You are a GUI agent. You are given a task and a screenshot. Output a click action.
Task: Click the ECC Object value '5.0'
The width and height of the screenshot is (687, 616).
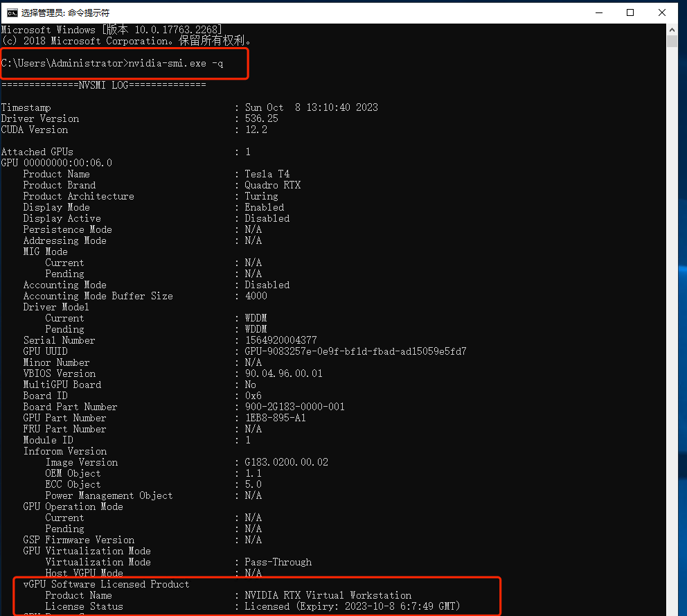[x=253, y=484]
